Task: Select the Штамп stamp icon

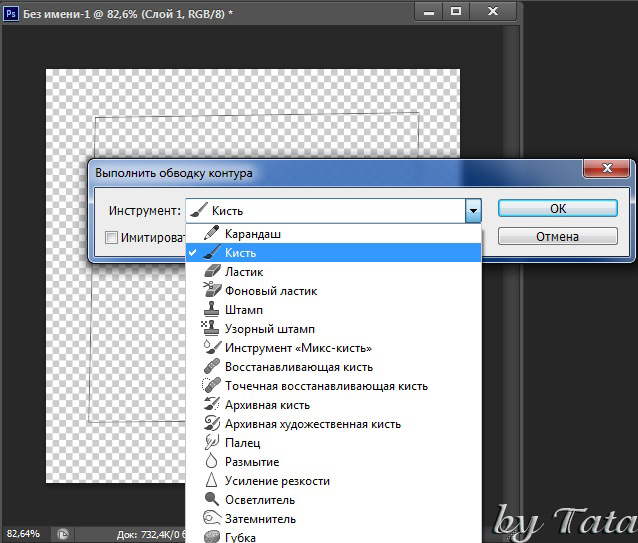Action: click(x=211, y=309)
